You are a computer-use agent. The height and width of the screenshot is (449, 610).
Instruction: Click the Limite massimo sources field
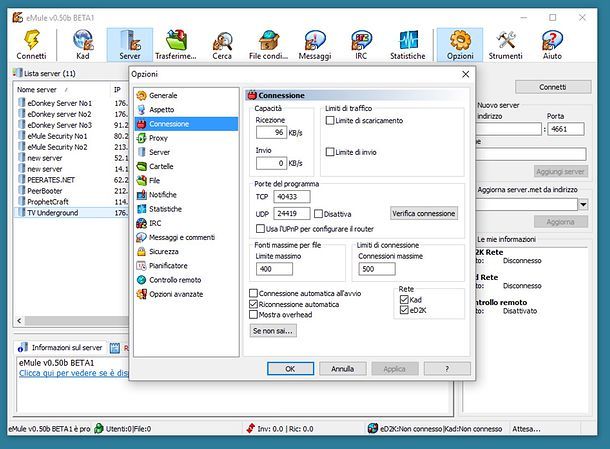[274, 269]
